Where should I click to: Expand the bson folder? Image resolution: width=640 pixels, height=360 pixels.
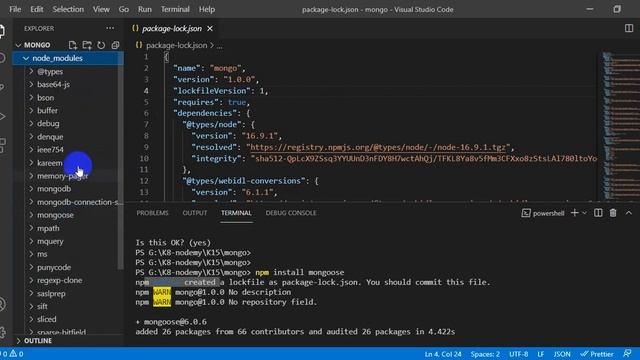coord(45,98)
